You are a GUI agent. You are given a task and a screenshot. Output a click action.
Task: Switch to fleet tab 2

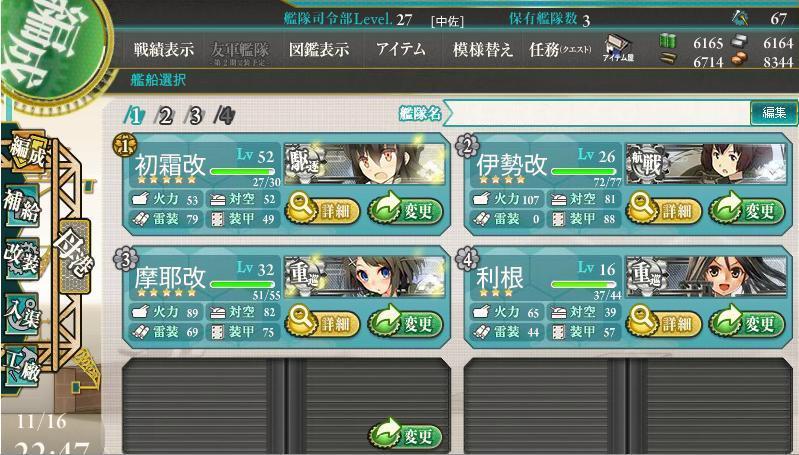coord(164,116)
